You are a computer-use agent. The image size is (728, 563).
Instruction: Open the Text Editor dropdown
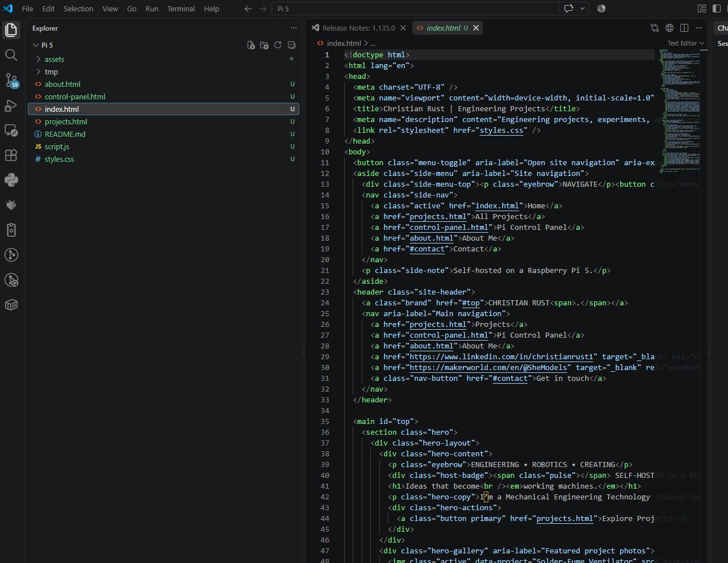click(685, 43)
